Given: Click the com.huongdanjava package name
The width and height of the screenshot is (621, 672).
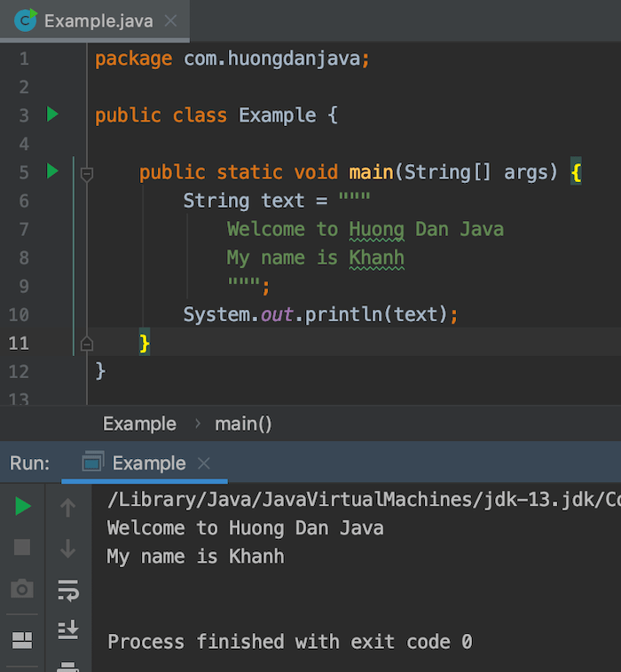Looking at the screenshot, I should point(272,59).
